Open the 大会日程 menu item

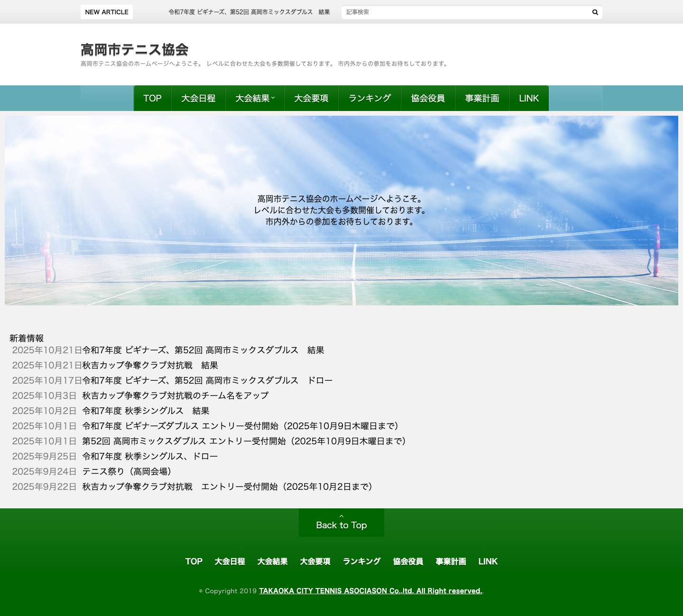198,98
